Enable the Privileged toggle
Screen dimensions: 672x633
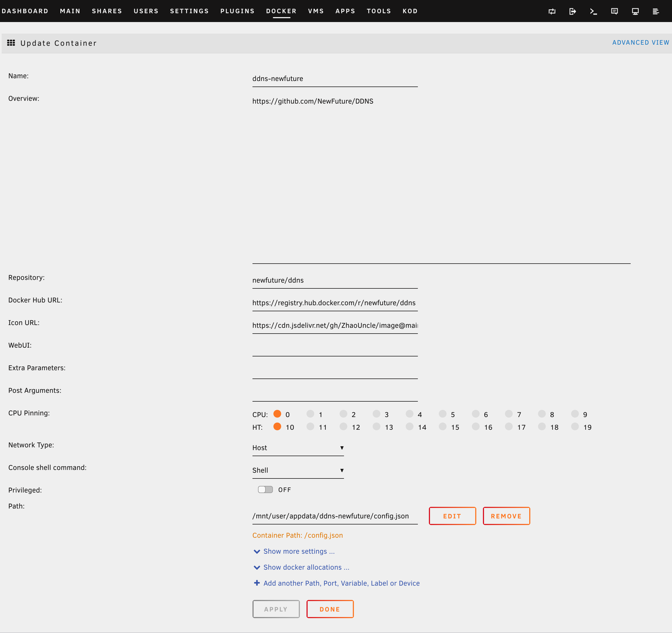[265, 489]
